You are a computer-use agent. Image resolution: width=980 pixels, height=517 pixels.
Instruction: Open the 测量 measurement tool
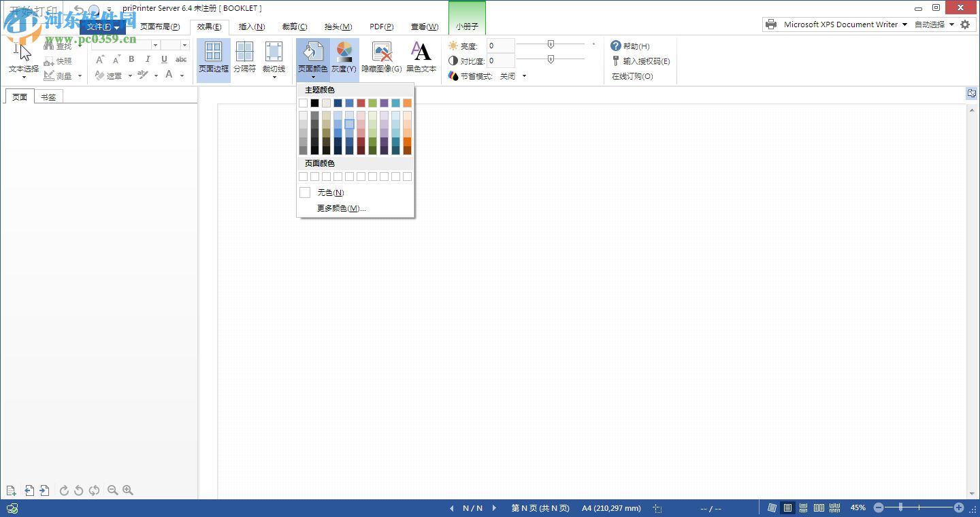click(x=59, y=76)
